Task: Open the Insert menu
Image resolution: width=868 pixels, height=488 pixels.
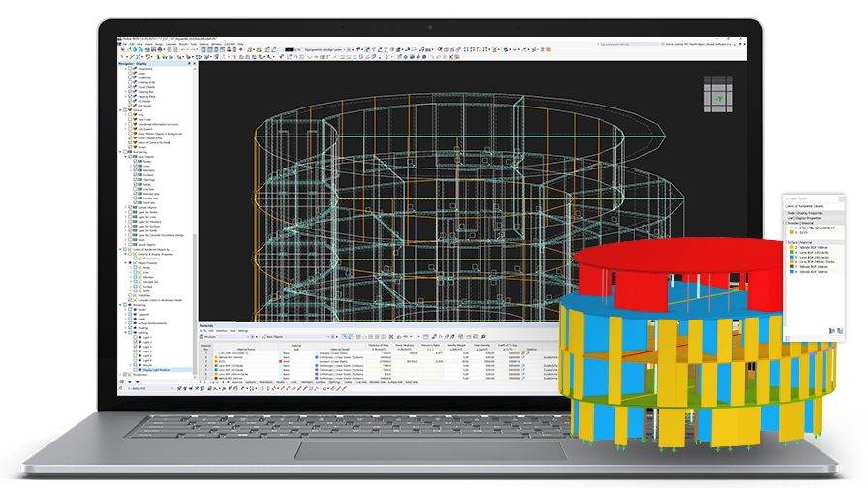Action: (x=148, y=44)
